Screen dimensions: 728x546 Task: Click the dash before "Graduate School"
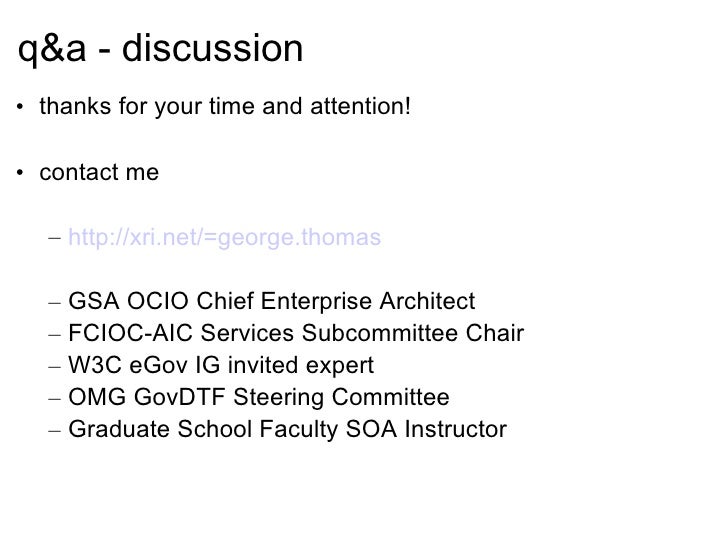53,431
